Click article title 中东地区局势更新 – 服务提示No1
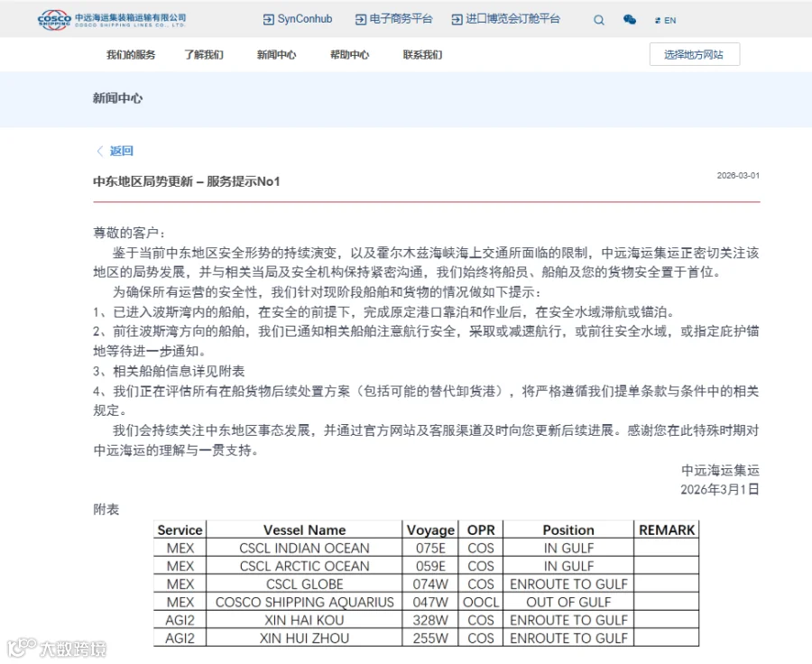This screenshot has height=664, width=812. click(187, 181)
